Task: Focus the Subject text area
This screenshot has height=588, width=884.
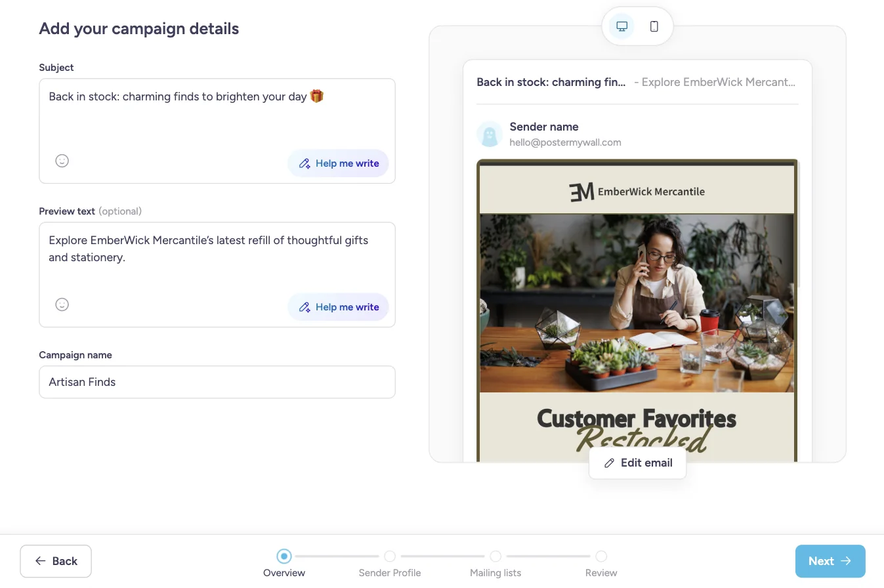Action: (x=217, y=131)
